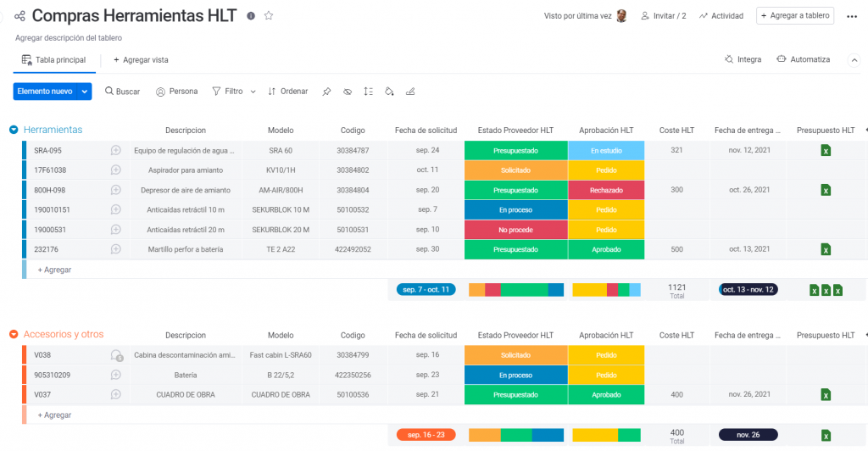This screenshot has width=868, height=451.
Task: Click Agregar row under Herramientas
Action: [x=54, y=270]
